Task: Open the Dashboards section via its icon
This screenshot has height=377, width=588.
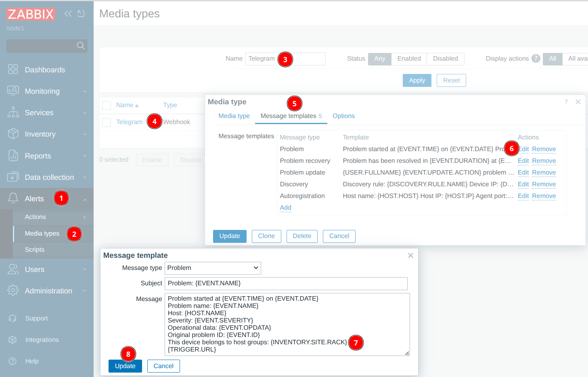Action: pos(13,70)
